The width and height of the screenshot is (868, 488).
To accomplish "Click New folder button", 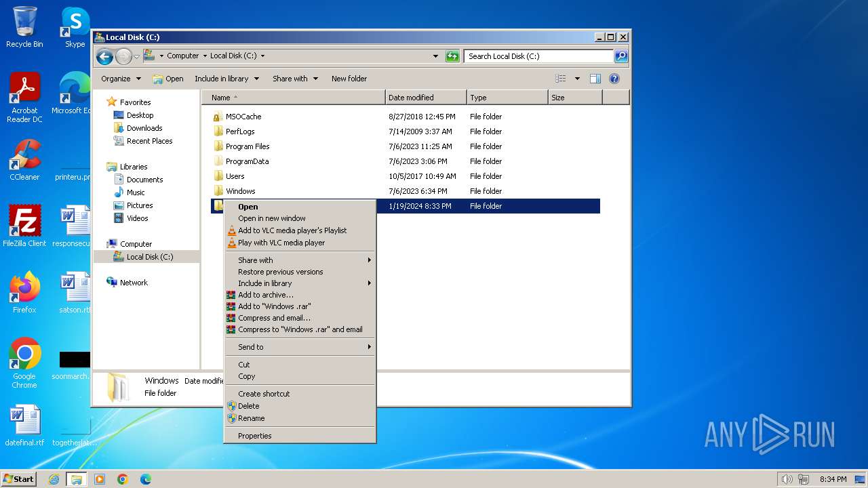I will tap(349, 79).
